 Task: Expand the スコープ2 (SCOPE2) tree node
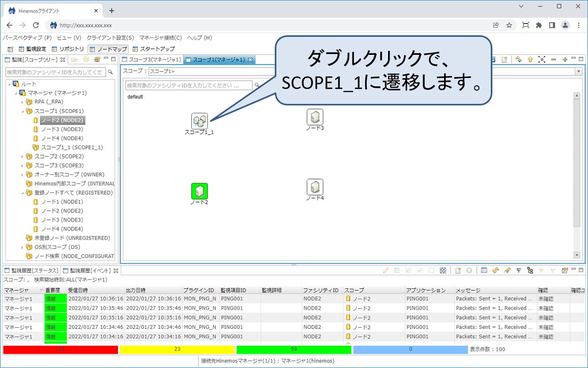pos(23,156)
